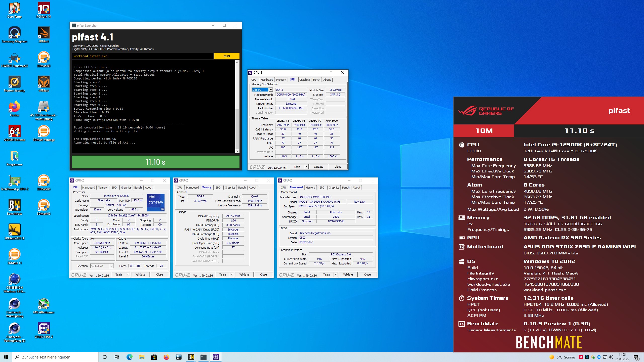Open Core Temp desktop shortcut

[14, 10]
